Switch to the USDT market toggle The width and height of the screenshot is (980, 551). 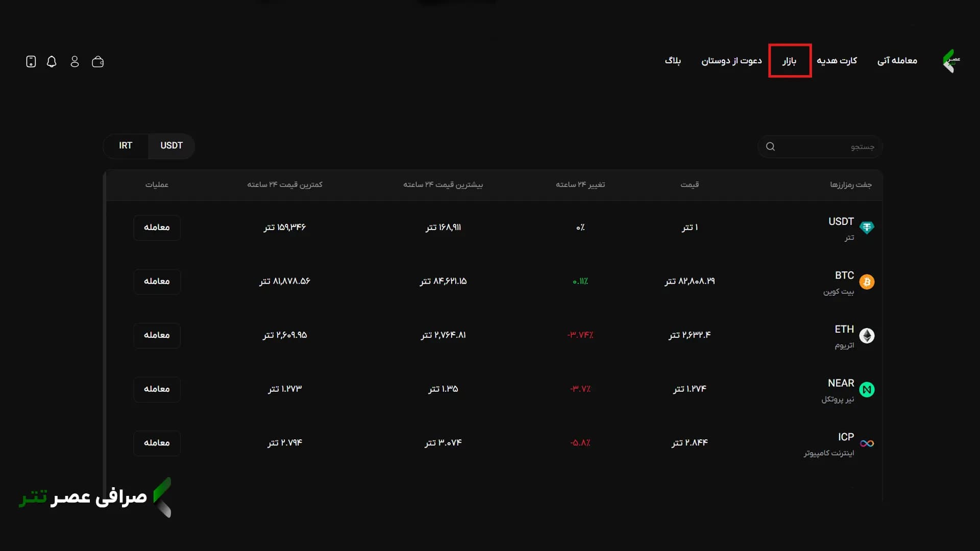[x=171, y=146]
